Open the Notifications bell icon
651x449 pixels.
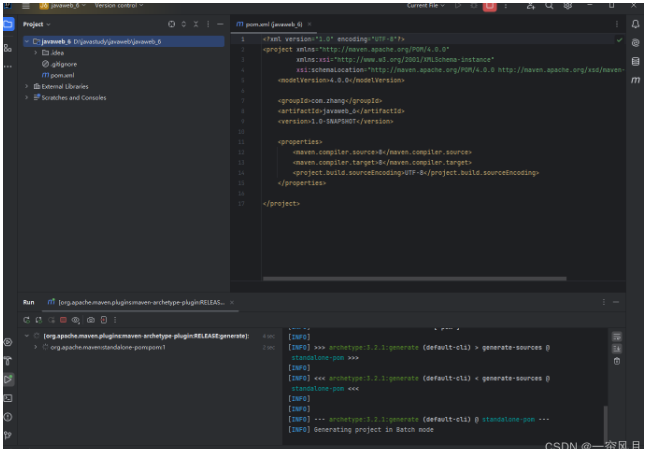pyautogui.click(x=636, y=23)
